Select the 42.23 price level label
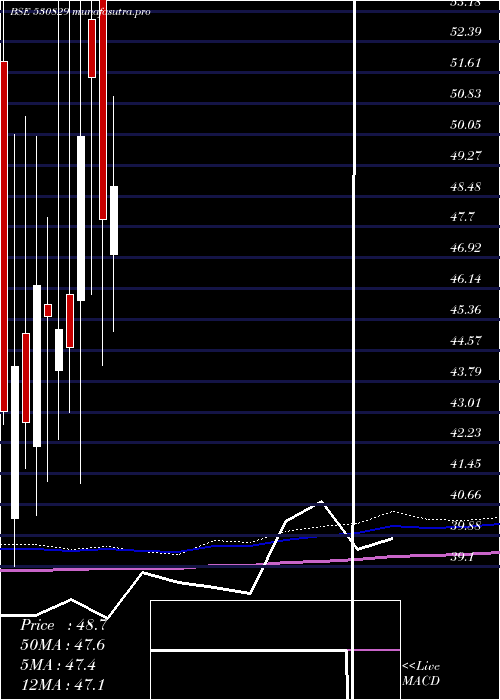The height and width of the screenshot is (700, 500). tap(466, 433)
